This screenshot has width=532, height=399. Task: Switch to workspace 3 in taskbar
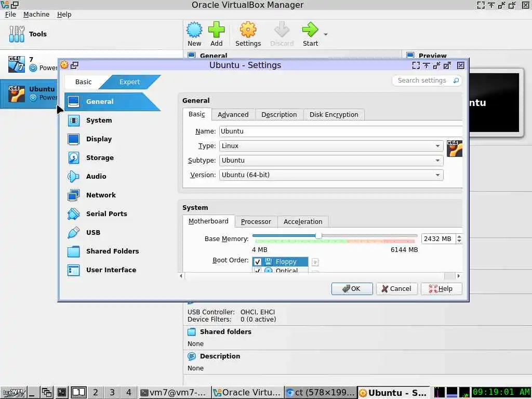pyautogui.click(x=112, y=393)
